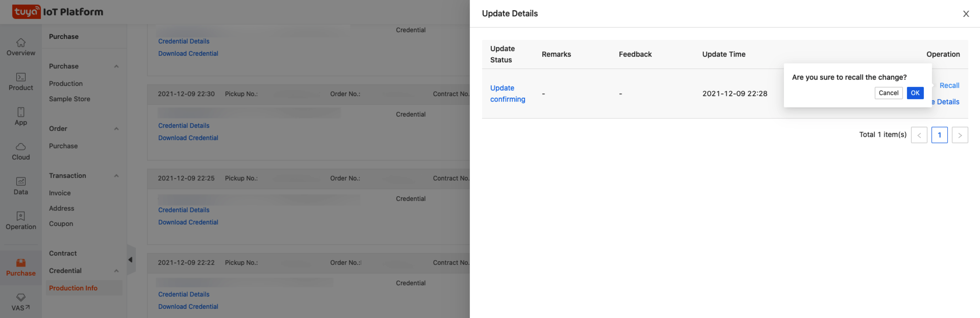The image size is (980, 318).
Task: Collapse the Purchase submenu chevron
Action: [x=116, y=66]
